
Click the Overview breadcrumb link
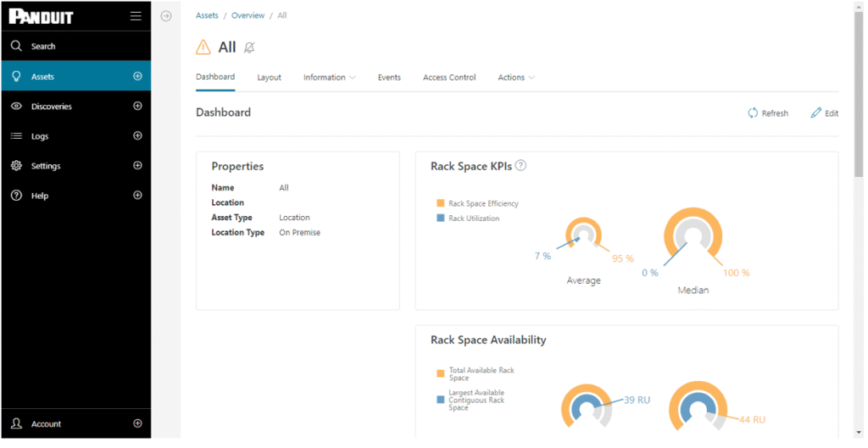tap(248, 16)
